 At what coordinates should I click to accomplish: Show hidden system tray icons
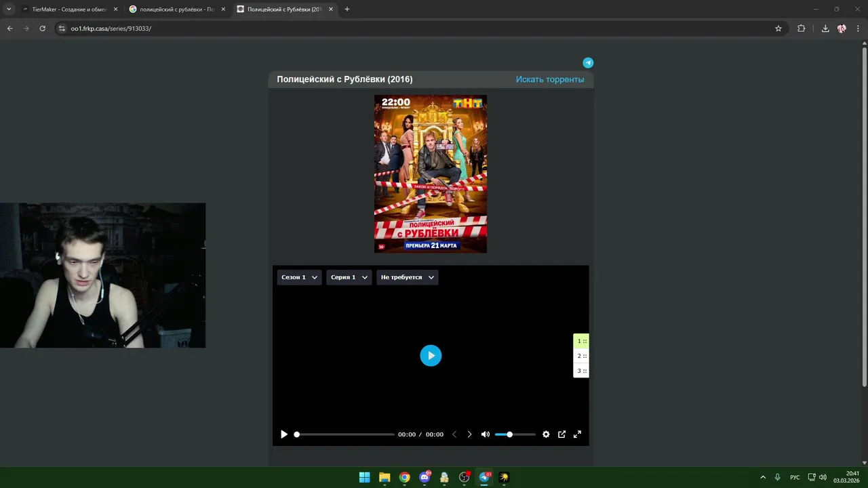pos(763,477)
